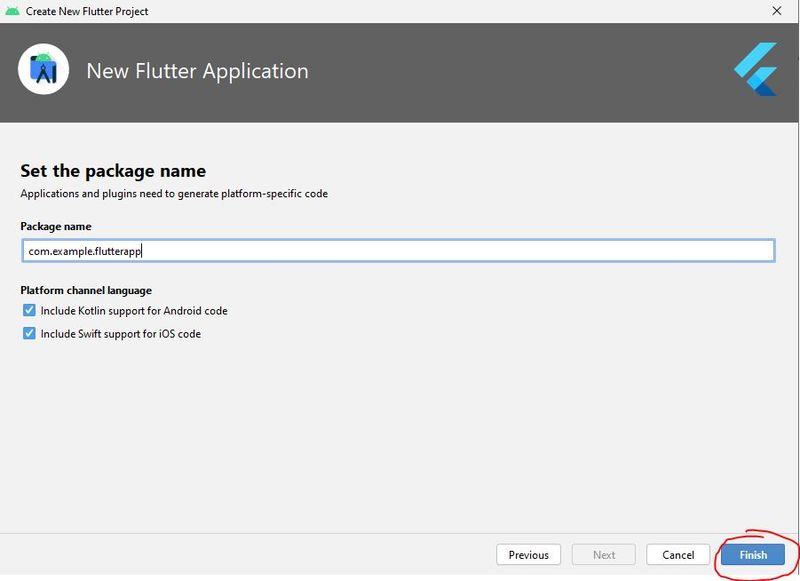The height and width of the screenshot is (581, 800).
Task: Click the Android Studio logo icon
Action: point(43,69)
